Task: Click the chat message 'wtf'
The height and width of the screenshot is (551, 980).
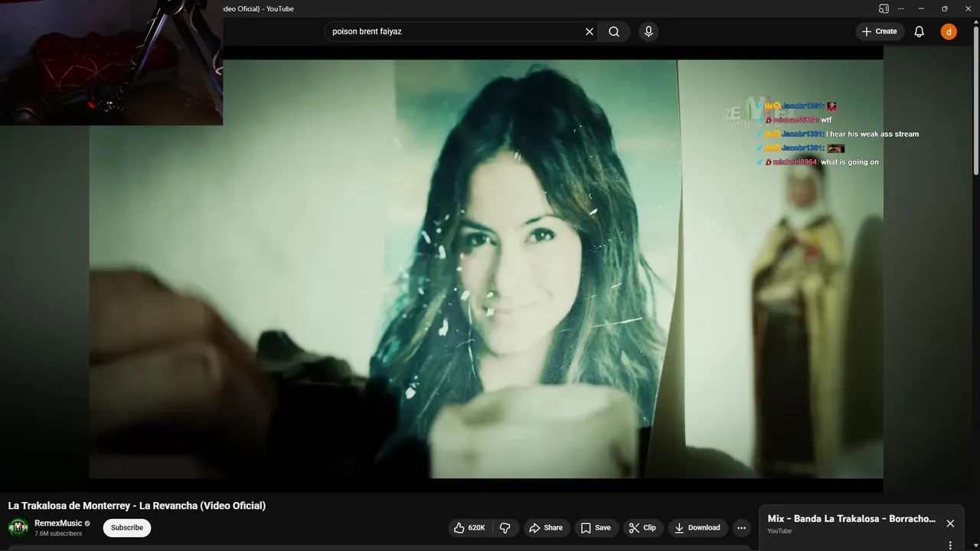Action: (x=826, y=120)
